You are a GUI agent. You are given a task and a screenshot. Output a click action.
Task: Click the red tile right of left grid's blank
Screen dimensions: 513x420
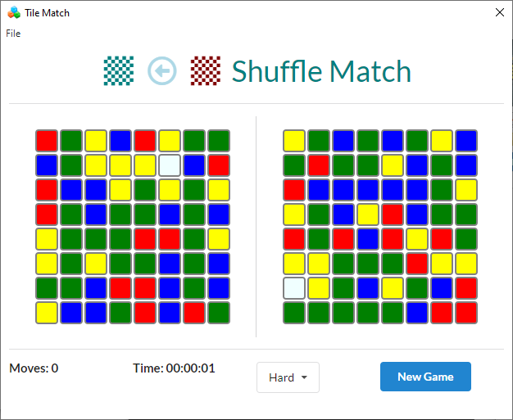point(219,165)
